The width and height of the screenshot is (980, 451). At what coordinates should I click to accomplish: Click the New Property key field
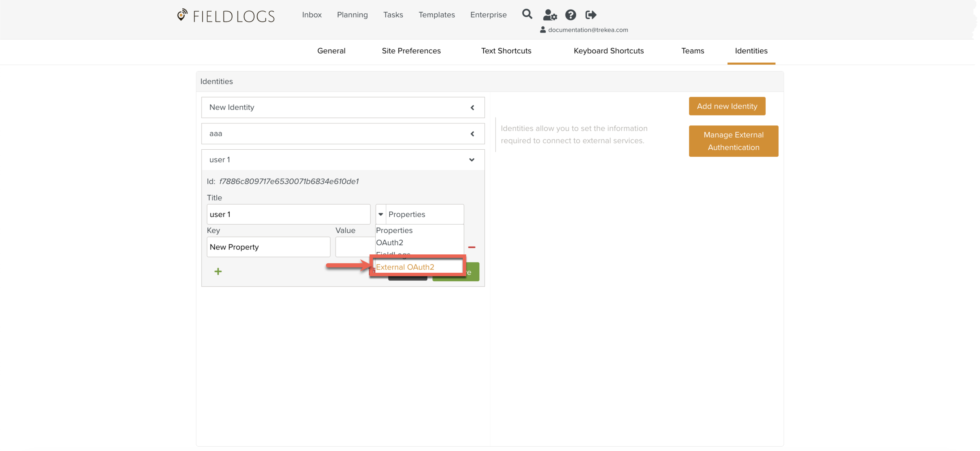268,247
